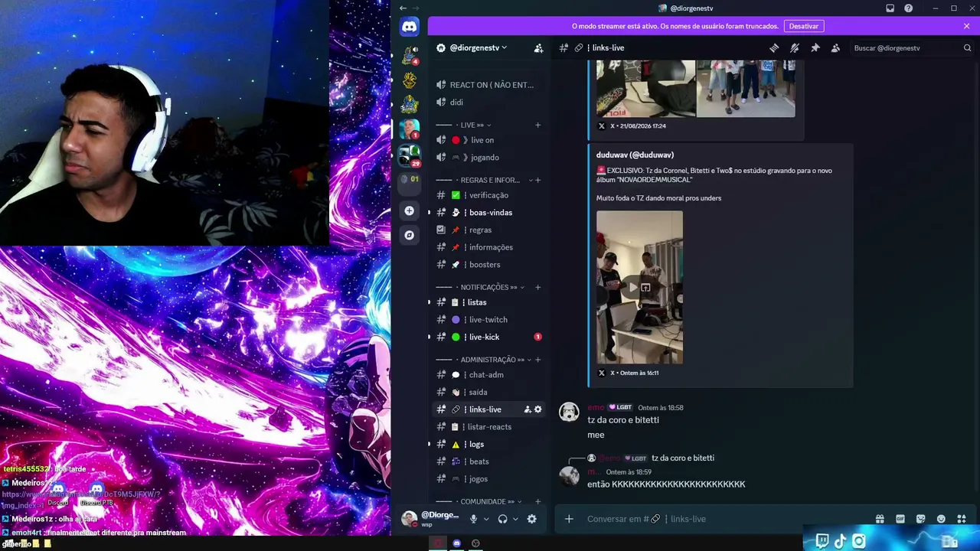Open Discord direct messages home button

pyautogui.click(x=410, y=27)
